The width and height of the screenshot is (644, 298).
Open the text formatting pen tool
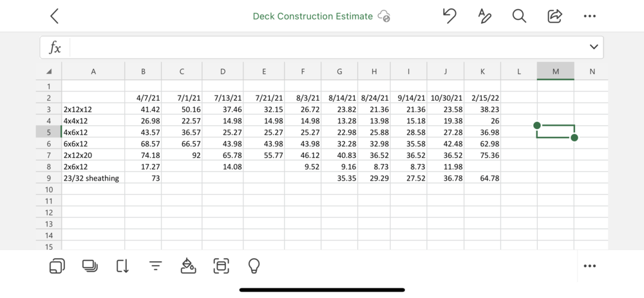484,16
